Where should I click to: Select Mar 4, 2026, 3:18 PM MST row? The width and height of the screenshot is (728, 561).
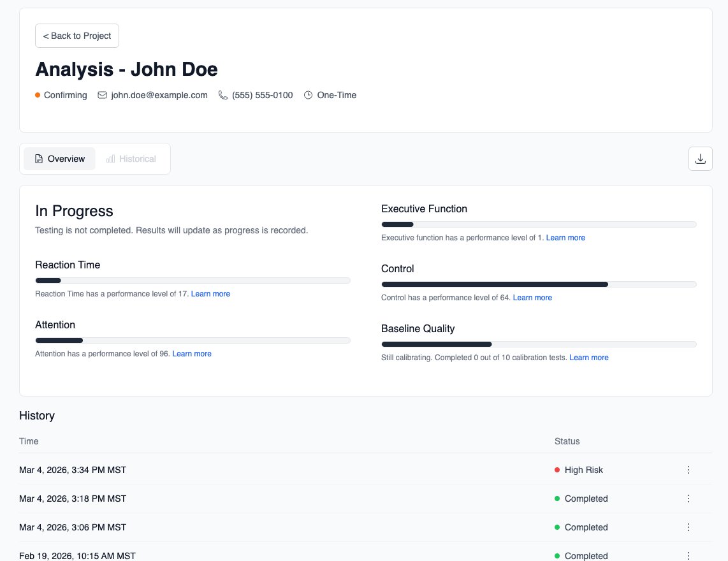[365, 499]
